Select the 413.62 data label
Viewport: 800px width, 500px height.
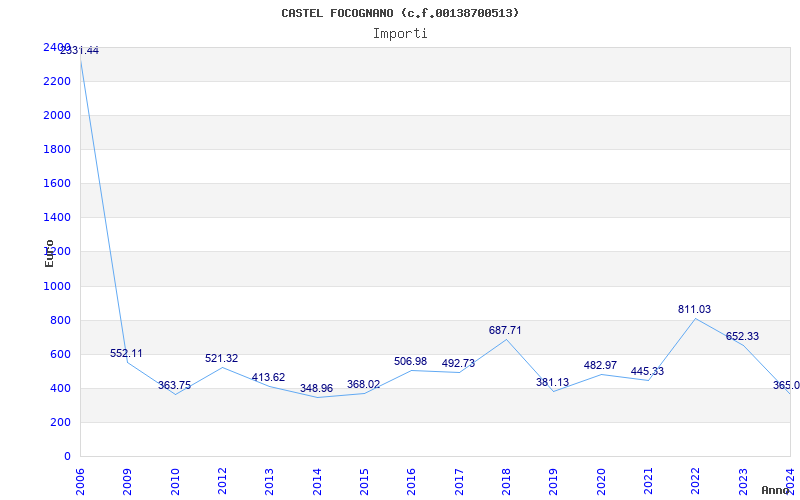(268, 377)
